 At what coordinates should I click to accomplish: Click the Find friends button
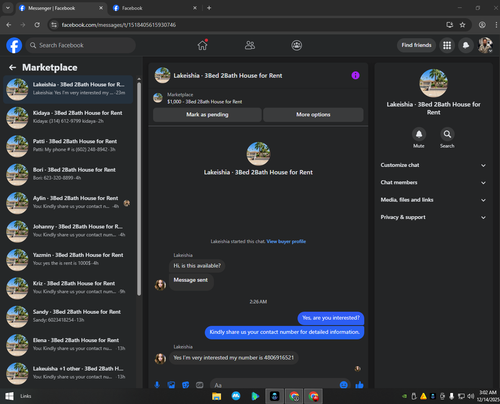[x=416, y=45]
